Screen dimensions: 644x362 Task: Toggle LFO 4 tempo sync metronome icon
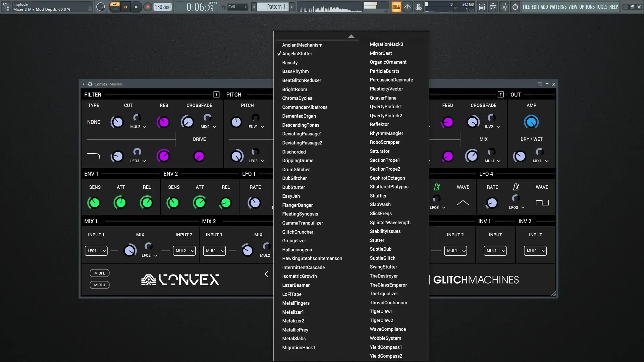tap(516, 187)
